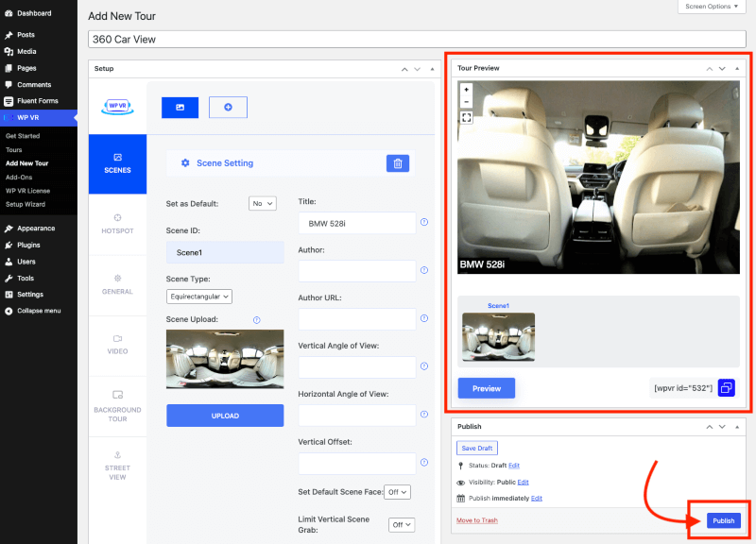Click the Upload button
The image size is (756, 544).
[225, 416]
